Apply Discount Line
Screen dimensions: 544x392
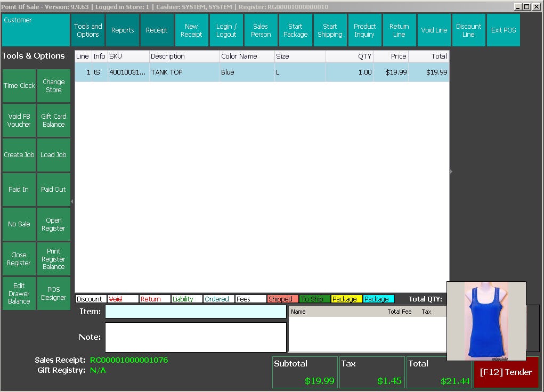click(469, 30)
